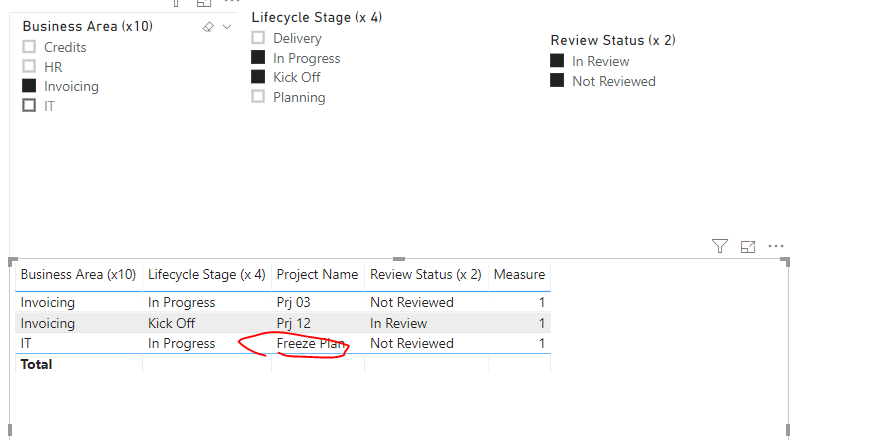
Task: Open the table visual in focus mode
Action: [x=747, y=246]
